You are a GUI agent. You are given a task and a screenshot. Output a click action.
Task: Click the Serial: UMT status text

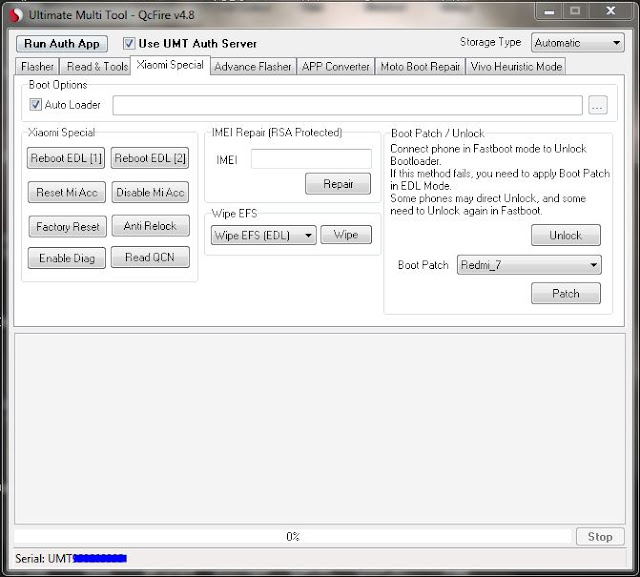coord(71,558)
